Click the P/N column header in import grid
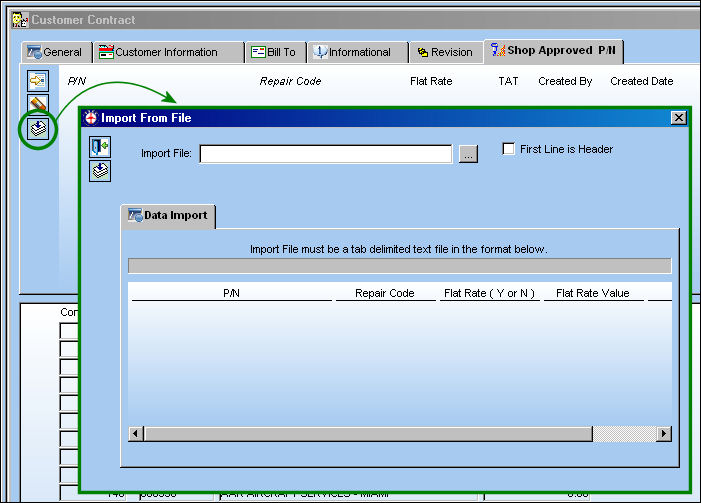 pos(232,293)
